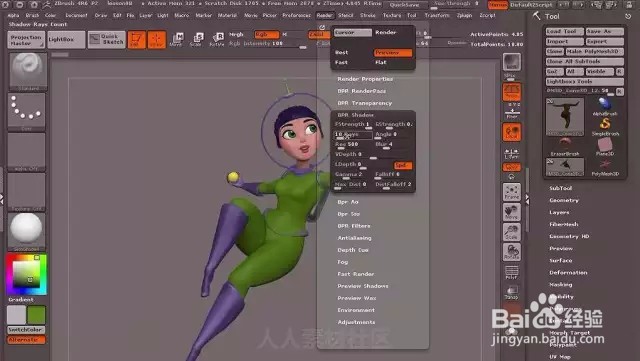Toggle the Spd button in BPR Shadow
The width and height of the screenshot is (640, 361).
pos(403,165)
